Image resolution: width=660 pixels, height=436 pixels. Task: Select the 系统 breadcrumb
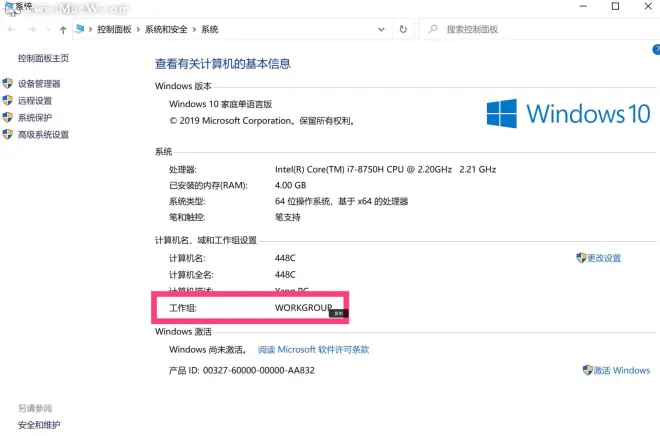point(210,29)
